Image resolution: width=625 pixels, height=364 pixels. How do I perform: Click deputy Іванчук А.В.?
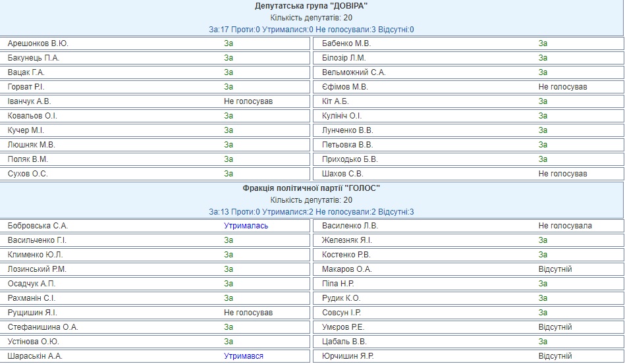(30, 101)
